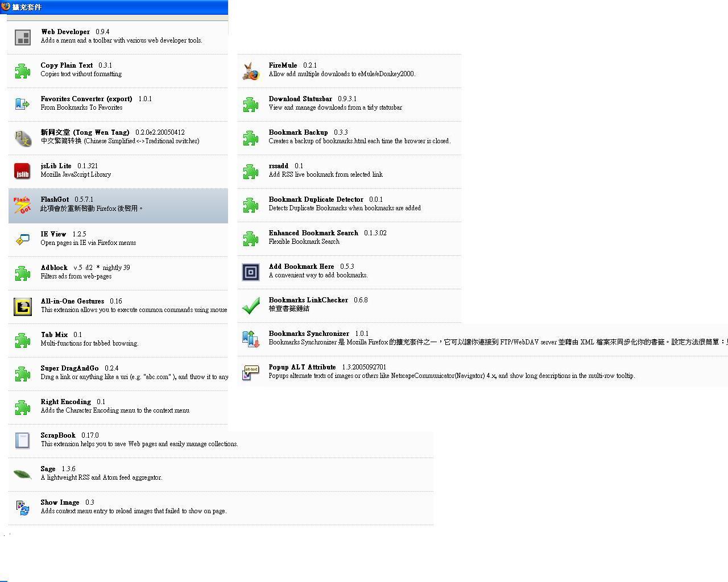Select the "Enhanced Bookmark Search" name text

pyautogui.click(x=313, y=233)
